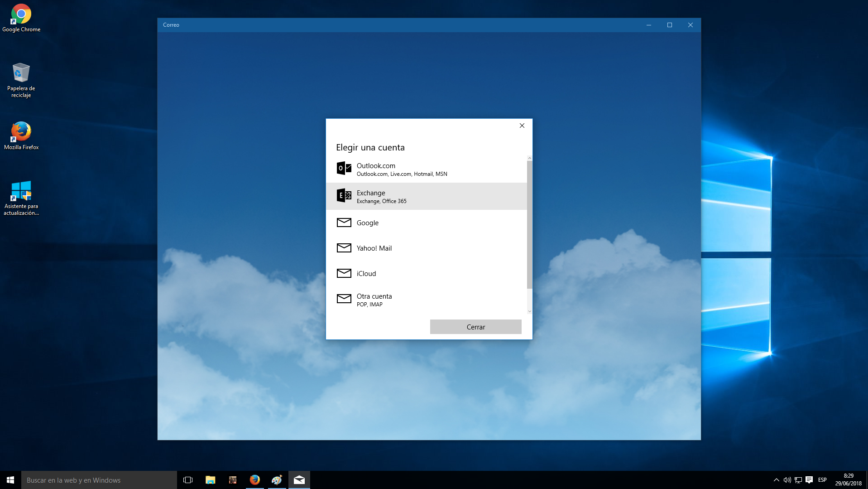
Task: Open Papelera de reciclaje desktop icon
Action: [21, 80]
